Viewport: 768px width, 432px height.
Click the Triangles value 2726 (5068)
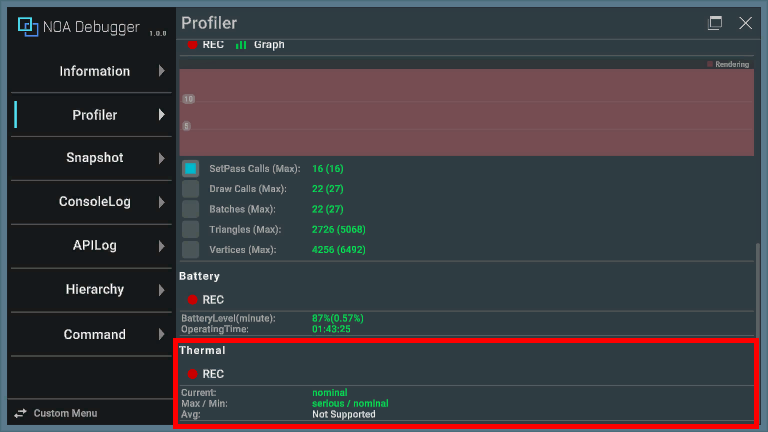coord(338,229)
